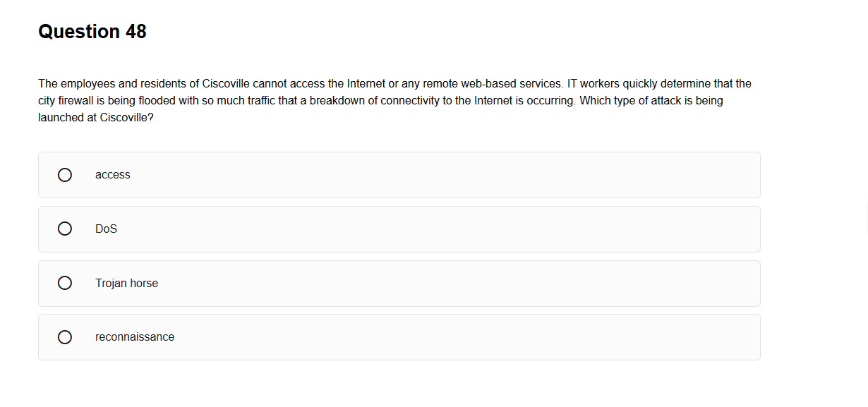Click the word "Internet" after "access the"

tap(366, 83)
